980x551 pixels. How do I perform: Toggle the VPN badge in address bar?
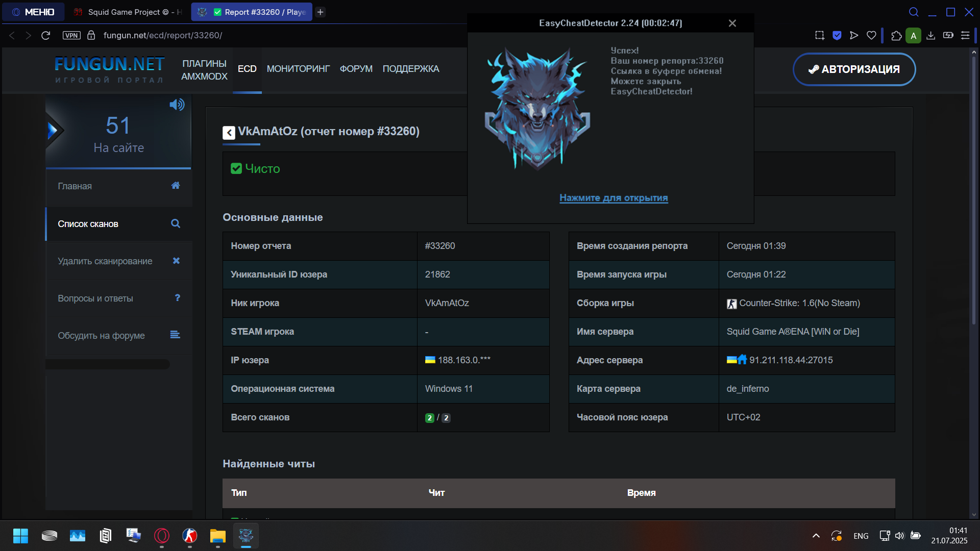pos(71,35)
